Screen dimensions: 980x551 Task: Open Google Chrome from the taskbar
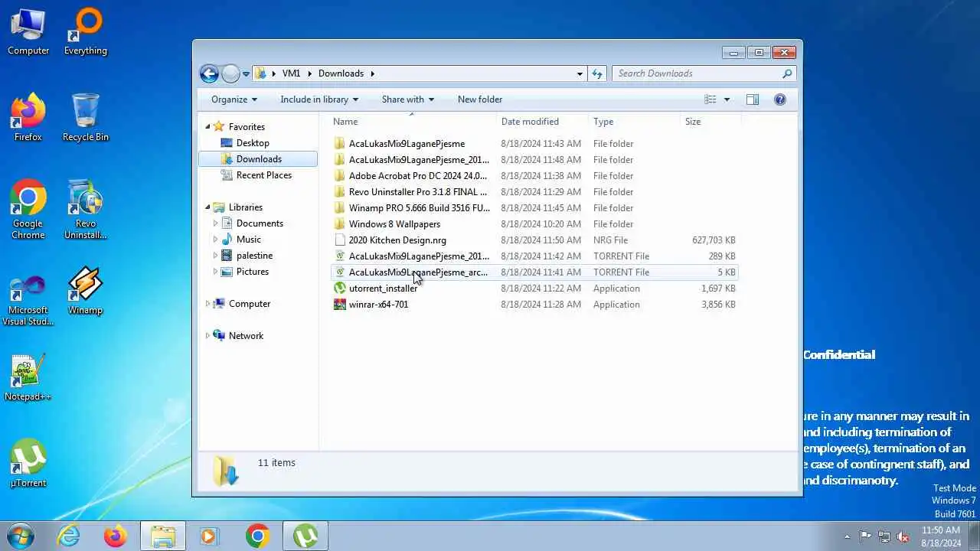click(257, 536)
